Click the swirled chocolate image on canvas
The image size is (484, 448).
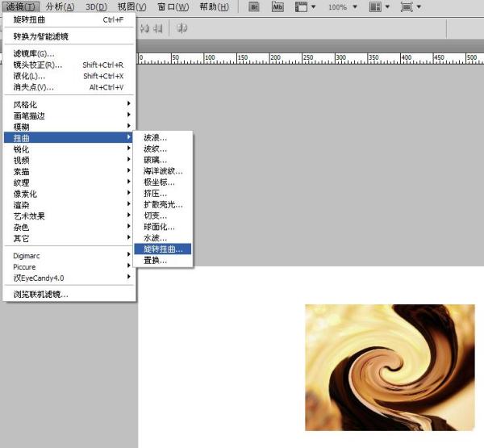click(x=390, y=367)
